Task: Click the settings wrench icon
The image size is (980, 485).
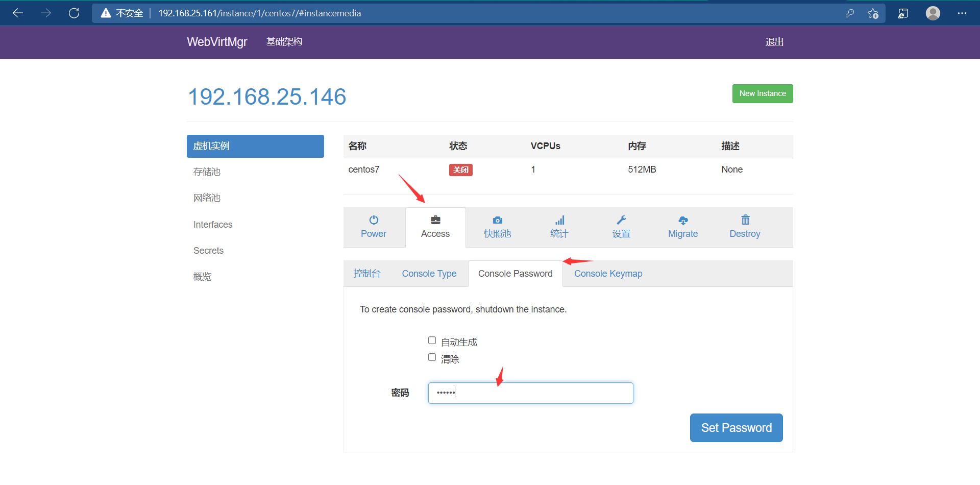Action: (621, 220)
